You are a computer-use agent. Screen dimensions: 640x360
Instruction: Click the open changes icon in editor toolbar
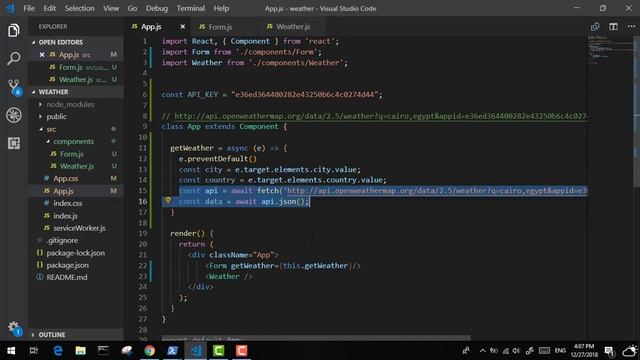(x=595, y=27)
